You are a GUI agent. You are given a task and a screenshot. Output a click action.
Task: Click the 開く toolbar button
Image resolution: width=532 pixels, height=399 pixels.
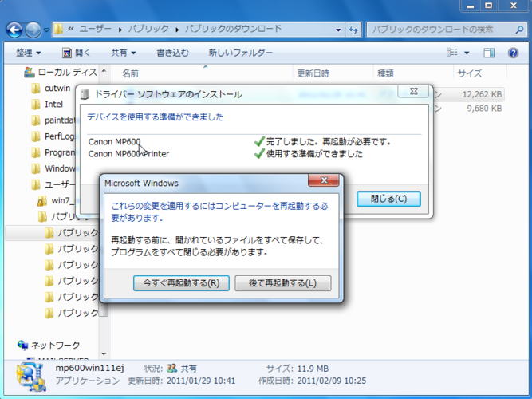(76, 53)
